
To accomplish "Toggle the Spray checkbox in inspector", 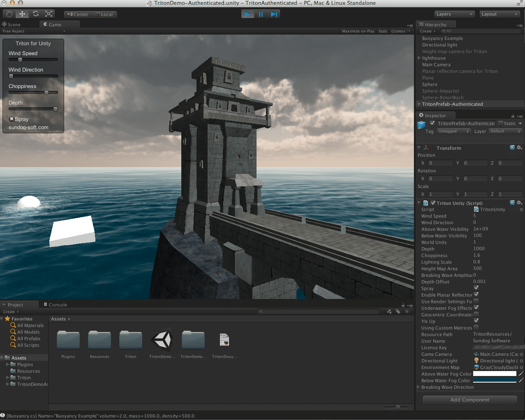I will coord(476,288).
